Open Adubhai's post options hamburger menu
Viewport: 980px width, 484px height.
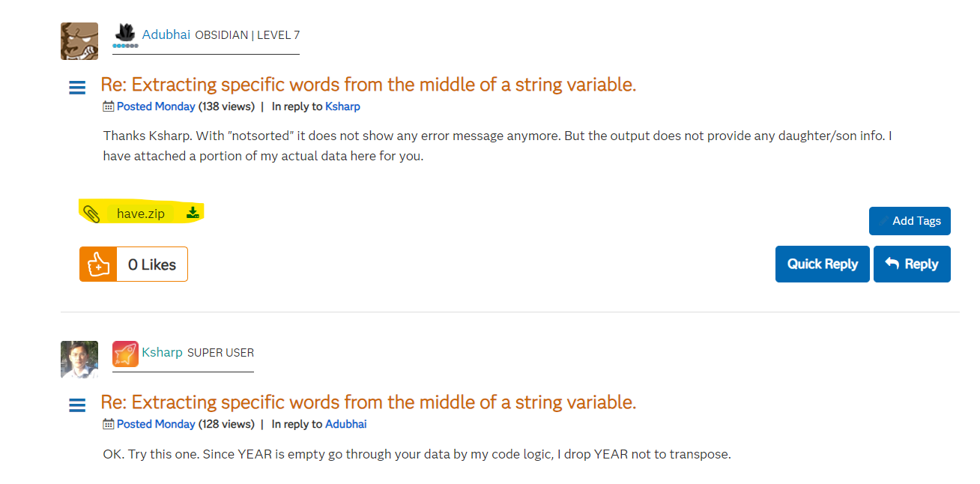(x=77, y=88)
